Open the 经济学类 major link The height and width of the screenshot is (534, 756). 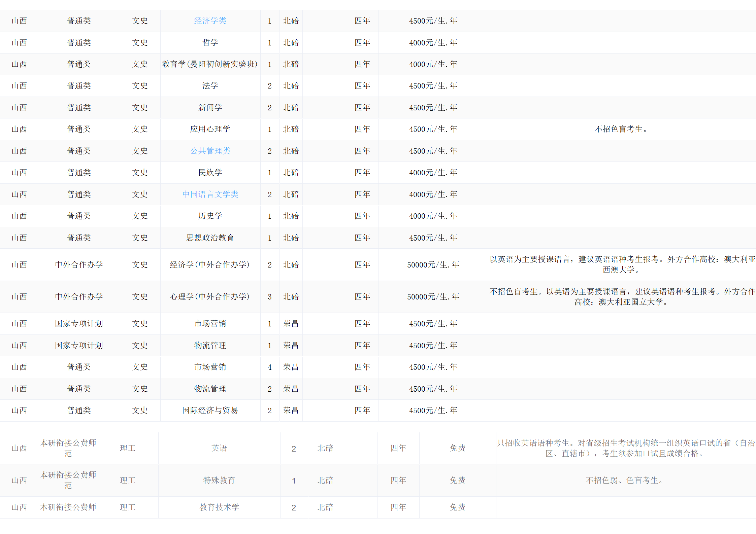pos(210,21)
